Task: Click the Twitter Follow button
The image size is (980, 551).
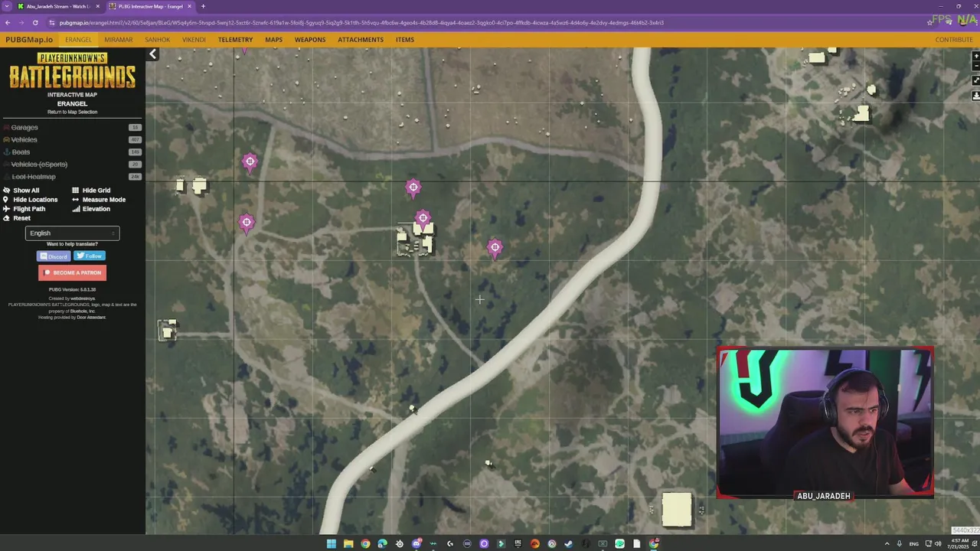Action: point(90,256)
